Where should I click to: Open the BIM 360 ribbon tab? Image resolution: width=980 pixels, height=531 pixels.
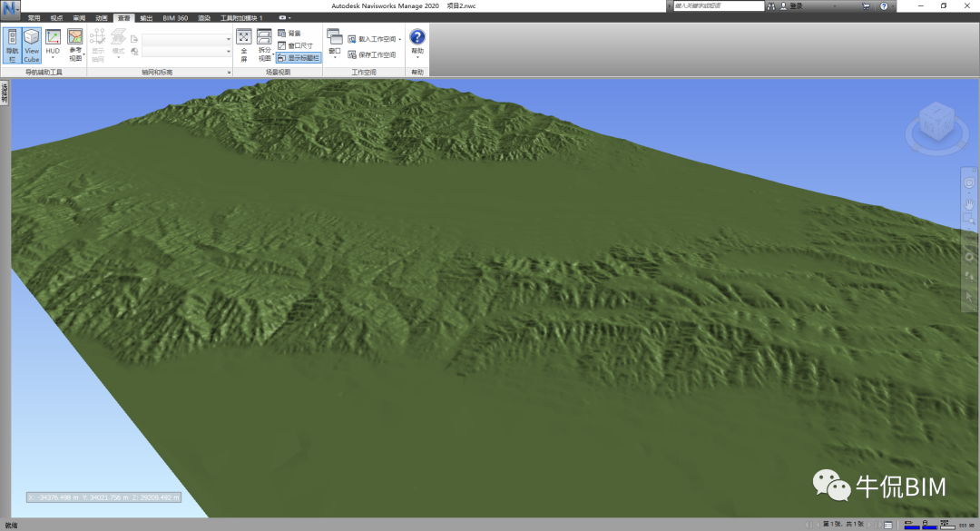pos(175,18)
